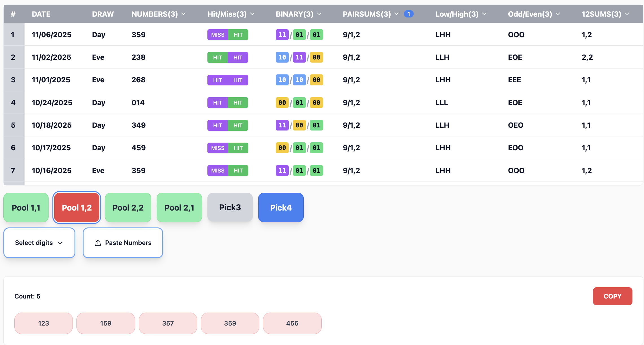The height and width of the screenshot is (345, 644).
Task: Toggle the selected Pool 1,2 filter
Action: (77, 208)
